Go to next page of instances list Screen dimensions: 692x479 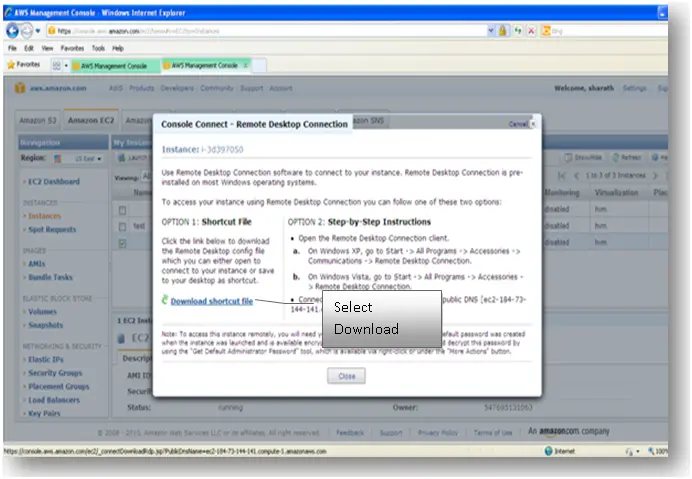click(x=655, y=176)
